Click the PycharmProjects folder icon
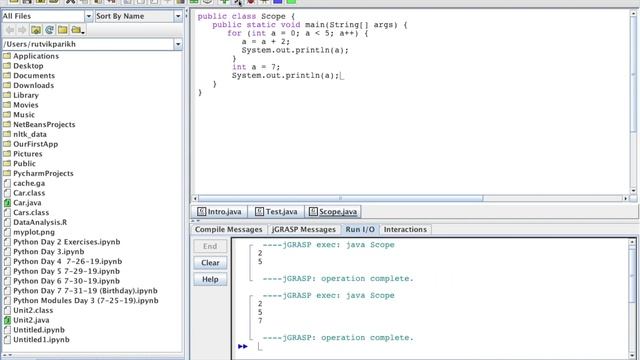Image resolution: width=640 pixels, height=360 pixels. tap(7, 173)
